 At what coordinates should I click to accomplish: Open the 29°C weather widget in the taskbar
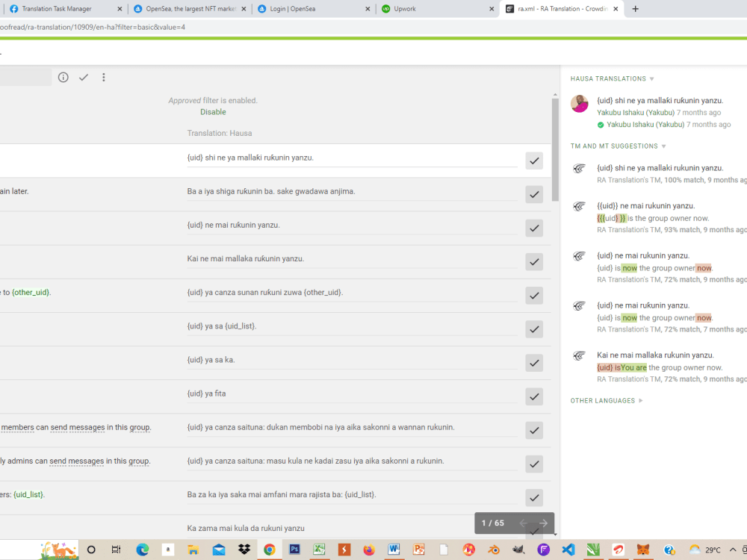[x=704, y=550]
